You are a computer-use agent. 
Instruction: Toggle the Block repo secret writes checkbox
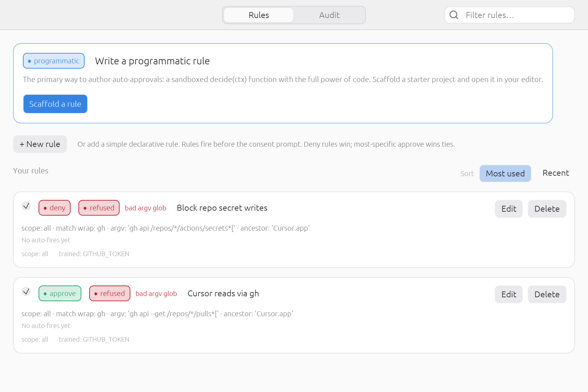pos(26,206)
